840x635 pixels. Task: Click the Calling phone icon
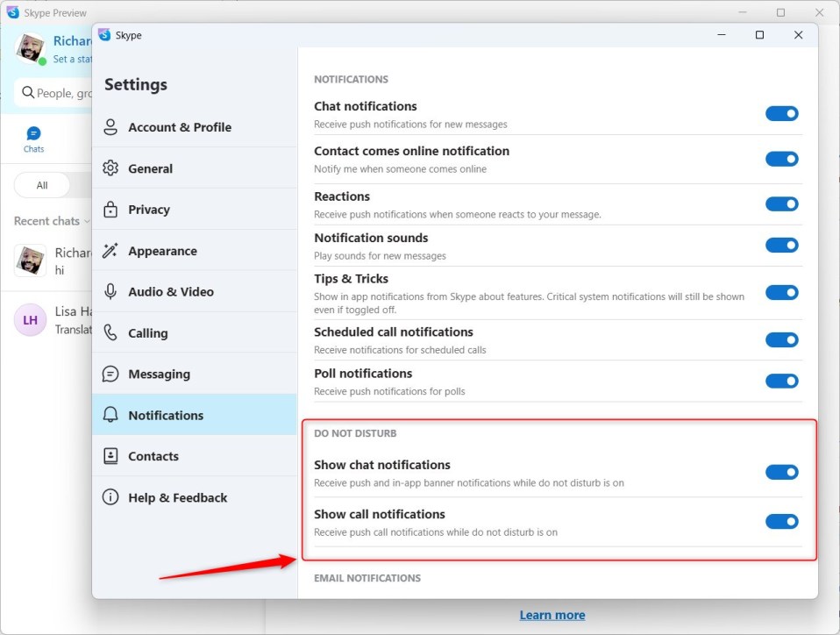110,332
